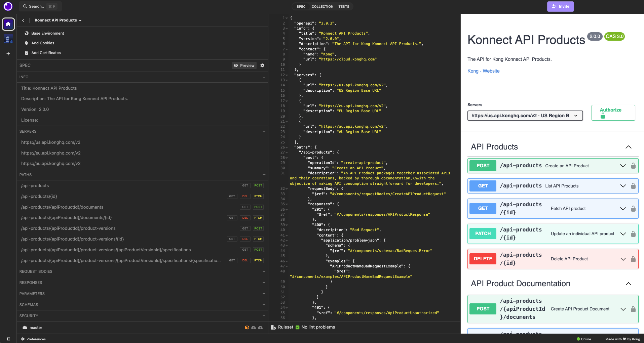The width and height of the screenshot is (644, 343).
Task: Collapse the SERVERS section
Action: tap(264, 131)
